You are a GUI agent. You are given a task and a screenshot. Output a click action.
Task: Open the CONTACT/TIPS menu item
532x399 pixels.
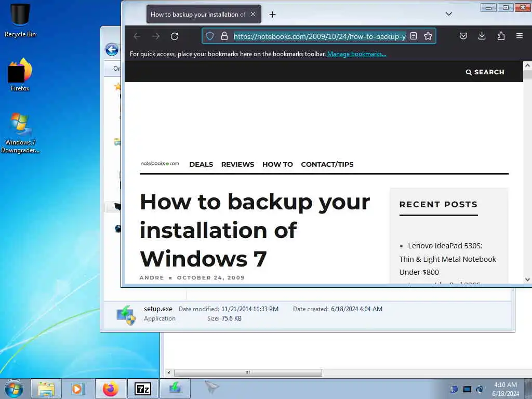coord(327,165)
